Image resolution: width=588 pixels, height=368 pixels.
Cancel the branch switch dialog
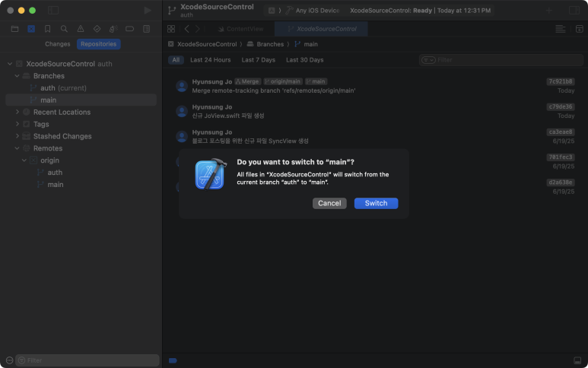[x=329, y=203]
